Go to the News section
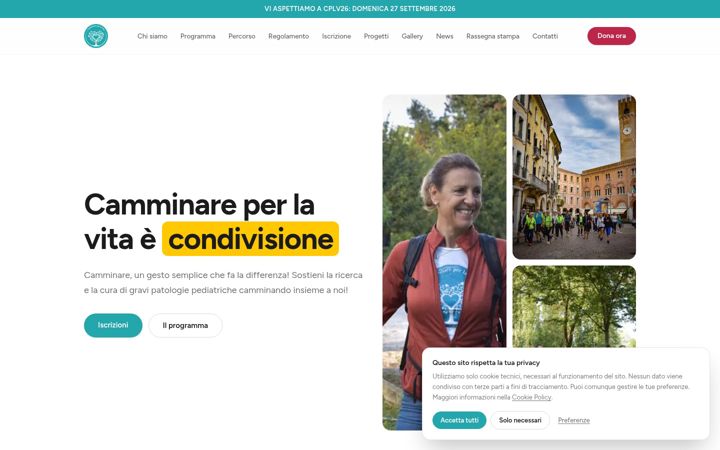The width and height of the screenshot is (720, 450). [x=444, y=36]
